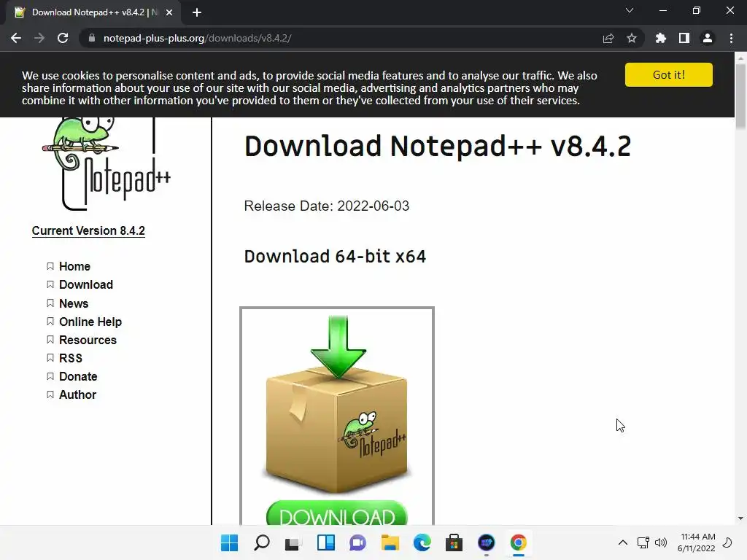747x560 pixels.
Task: Go to Home in sidebar
Action: (75, 266)
